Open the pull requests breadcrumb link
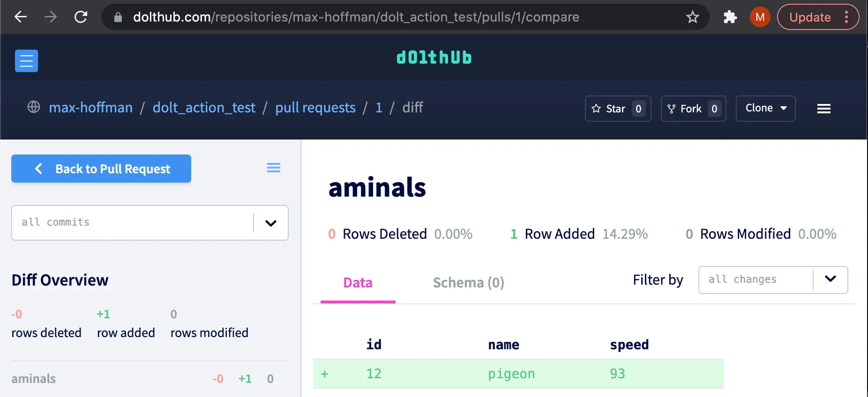868x397 pixels. (x=315, y=108)
